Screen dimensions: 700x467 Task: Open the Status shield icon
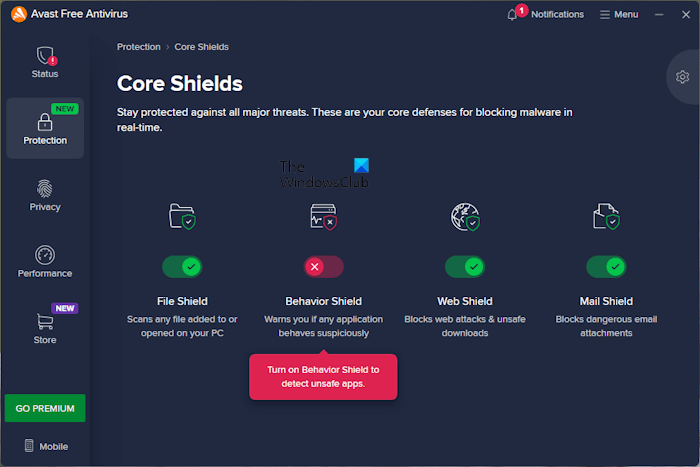point(44,55)
